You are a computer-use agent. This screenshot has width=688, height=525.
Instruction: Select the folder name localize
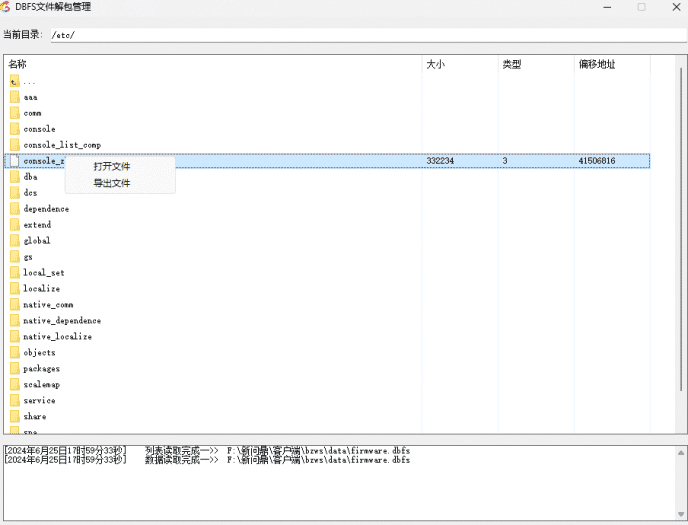click(42, 289)
